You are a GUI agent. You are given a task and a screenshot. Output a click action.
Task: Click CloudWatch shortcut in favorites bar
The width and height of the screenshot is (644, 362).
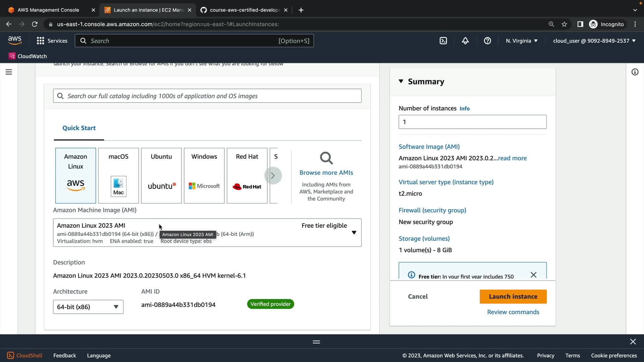28,56
